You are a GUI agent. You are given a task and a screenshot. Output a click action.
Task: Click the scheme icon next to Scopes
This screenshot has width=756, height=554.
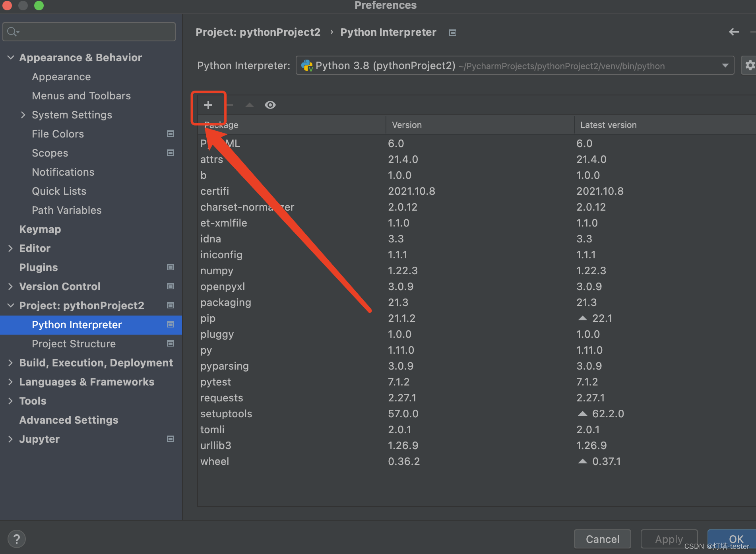point(171,153)
